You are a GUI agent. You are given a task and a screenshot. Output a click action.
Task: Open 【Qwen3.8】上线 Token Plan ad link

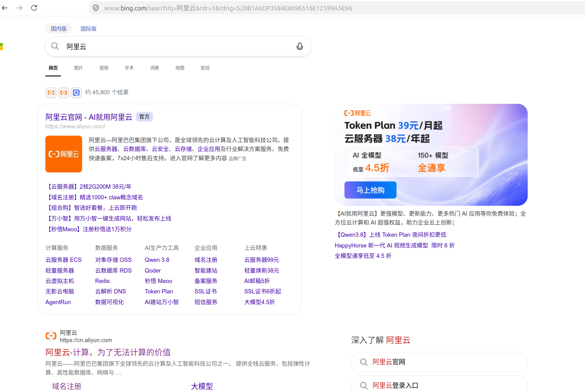click(390, 235)
